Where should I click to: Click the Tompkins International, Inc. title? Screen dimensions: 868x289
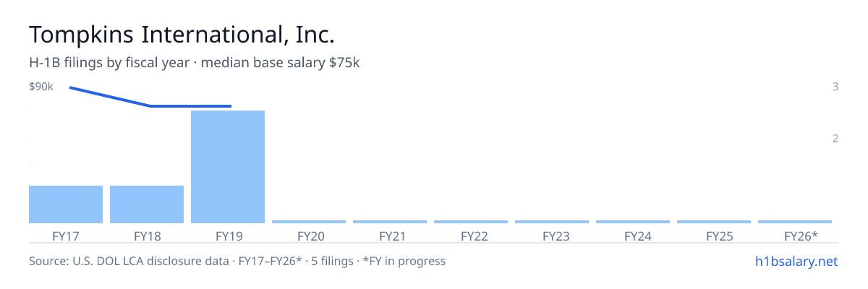(182, 34)
